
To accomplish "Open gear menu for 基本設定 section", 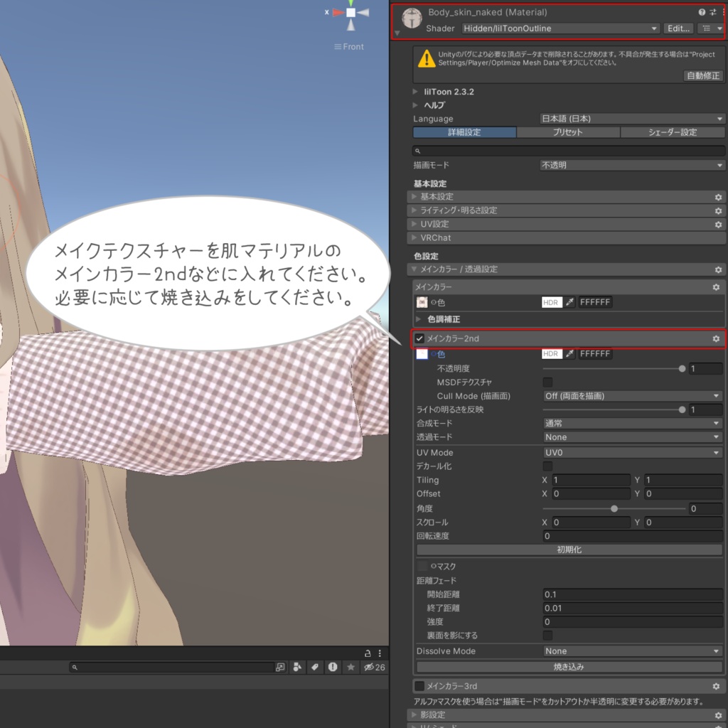I will 718,197.
